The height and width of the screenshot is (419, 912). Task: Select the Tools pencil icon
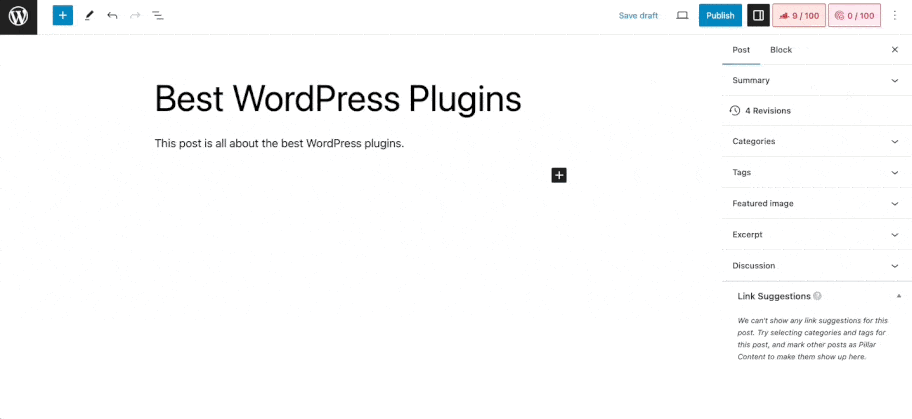[89, 16]
